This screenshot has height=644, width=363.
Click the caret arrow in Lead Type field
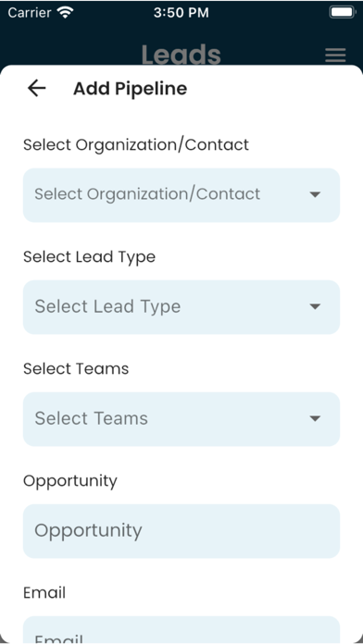[315, 307]
